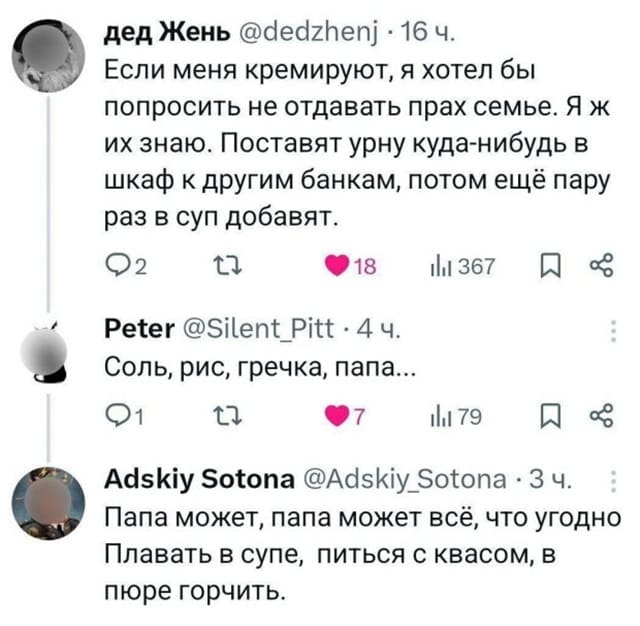This screenshot has width=640, height=626.
Task: Click Peter's avatar picture
Action: coord(49,350)
